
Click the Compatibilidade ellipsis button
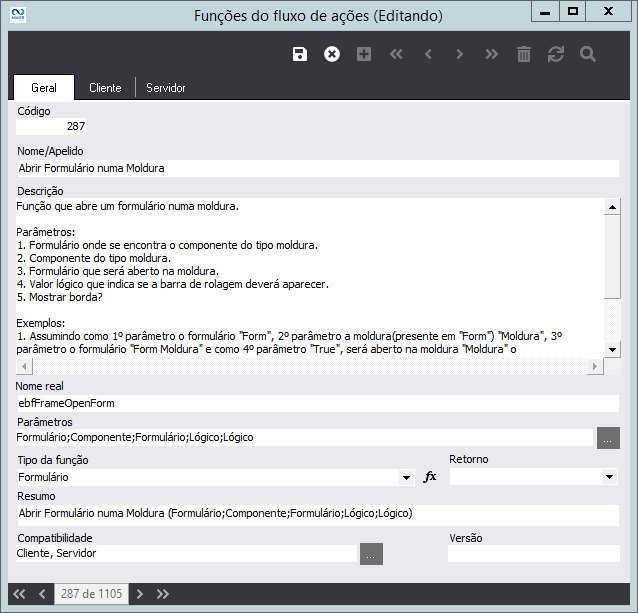pyautogui.click(x=371, y=553)
